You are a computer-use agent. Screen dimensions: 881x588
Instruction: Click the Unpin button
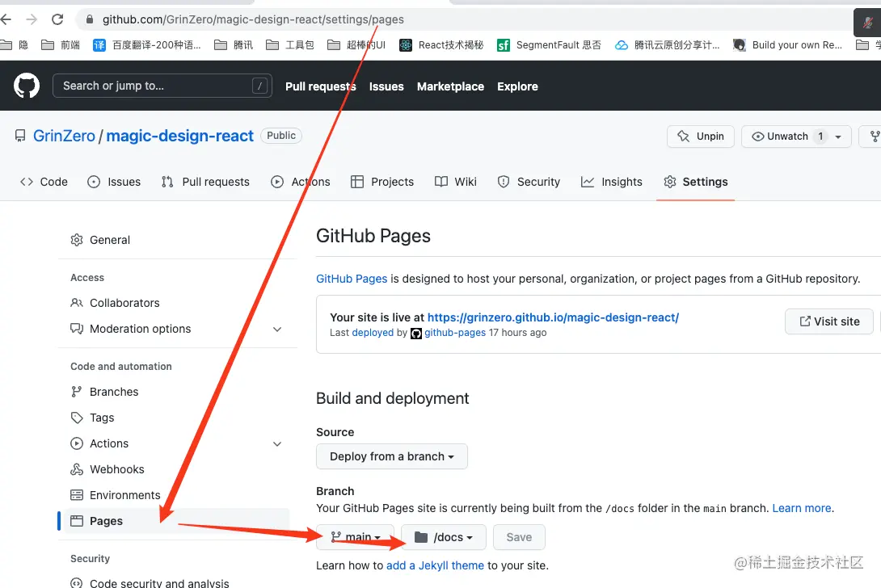tap(701, 136)
